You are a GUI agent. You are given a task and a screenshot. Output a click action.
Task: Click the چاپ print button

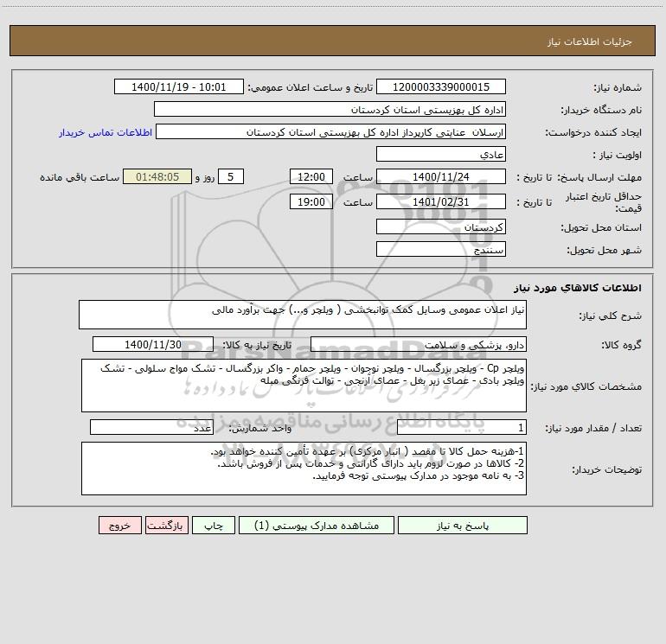coord(214,525)
